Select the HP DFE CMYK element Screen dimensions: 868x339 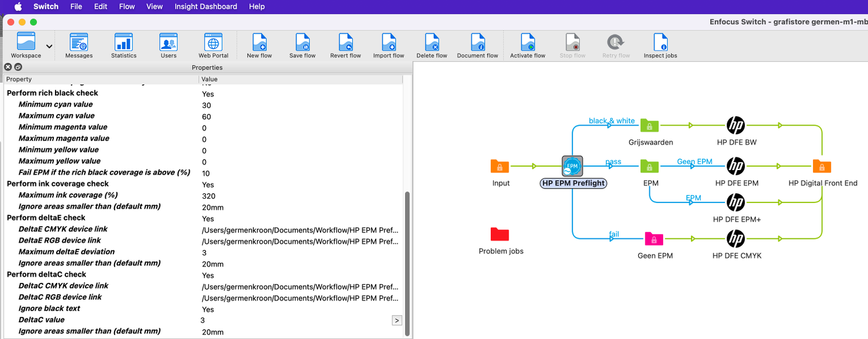[x=735, y=238]
